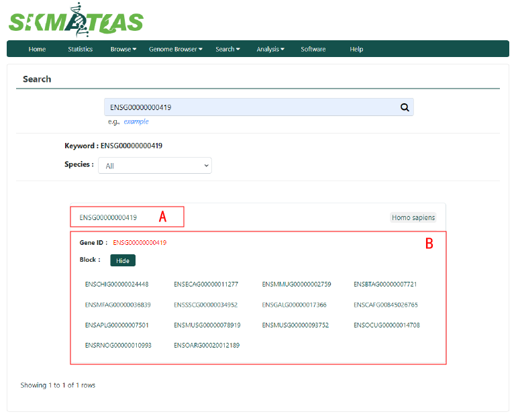516x420 pixels.
Task: Open the Search dropdown in navbar
Action: coord(227,49)
